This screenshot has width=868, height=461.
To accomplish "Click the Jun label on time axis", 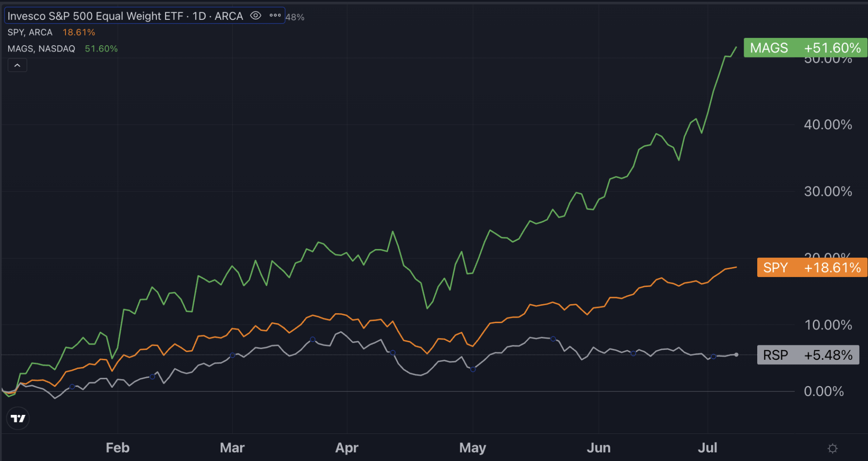I will click(599, 447).
